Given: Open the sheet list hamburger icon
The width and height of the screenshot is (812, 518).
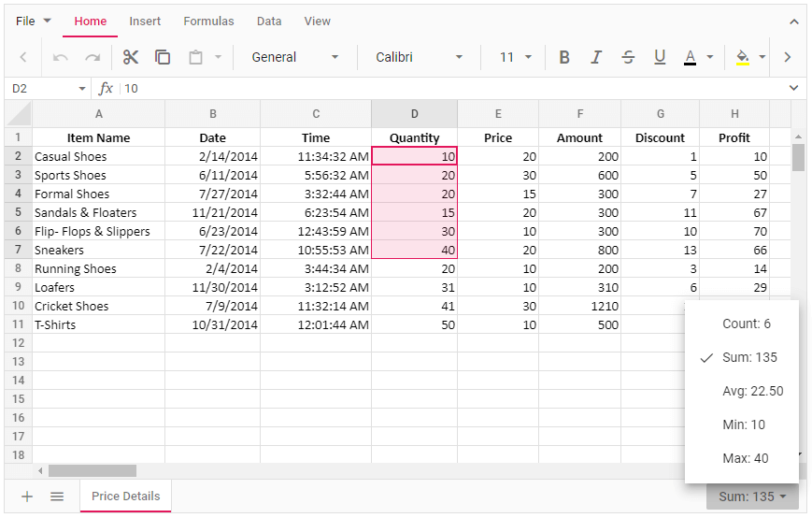Looking at the screenshot, I should click(x=57, y=496).
